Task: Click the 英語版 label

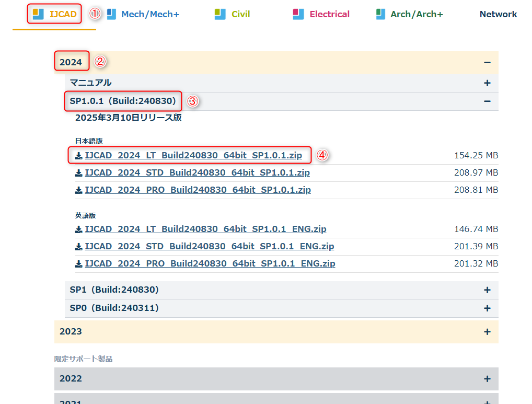Action: (x=86, y=215)
